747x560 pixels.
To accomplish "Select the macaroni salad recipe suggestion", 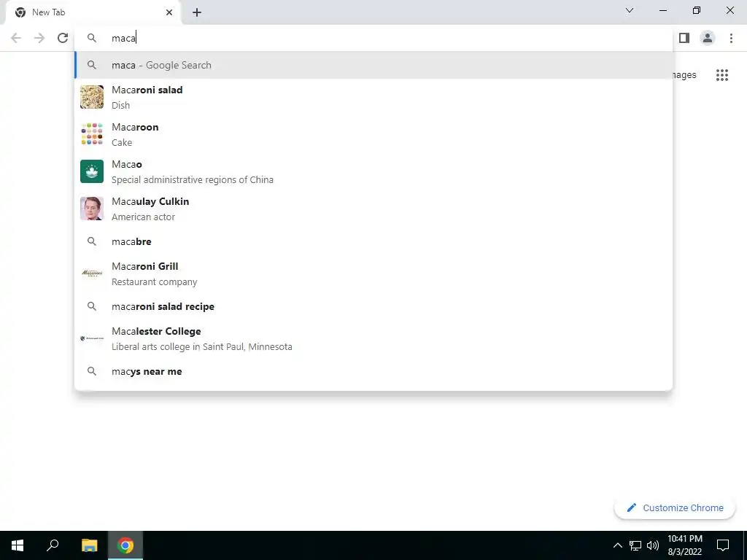I will tap(373, 306).
